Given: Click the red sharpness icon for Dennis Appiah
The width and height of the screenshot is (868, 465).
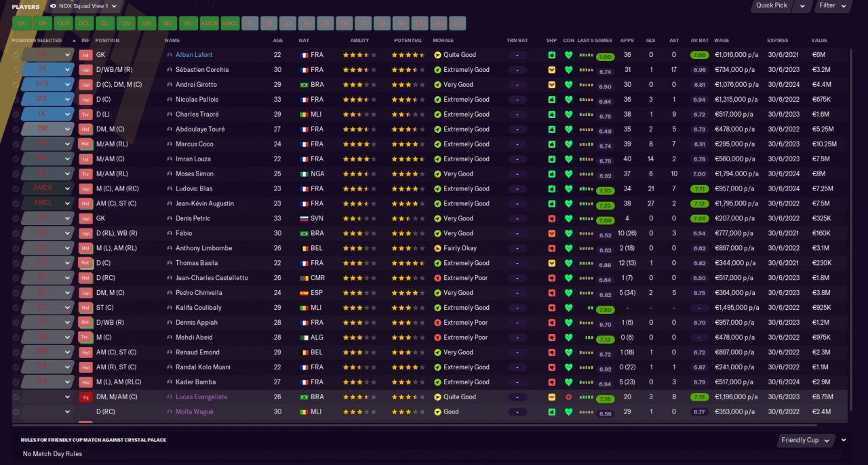Looking at the screenshot, I should click(x=552, y=323).
